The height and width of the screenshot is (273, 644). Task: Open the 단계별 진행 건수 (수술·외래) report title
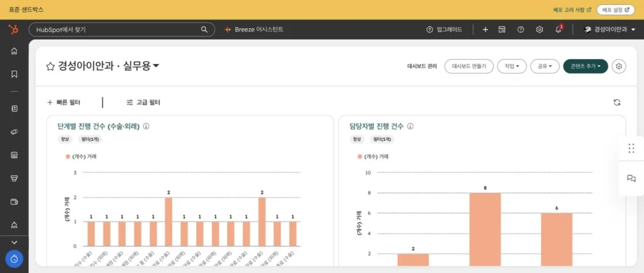[x=99, y=126]
